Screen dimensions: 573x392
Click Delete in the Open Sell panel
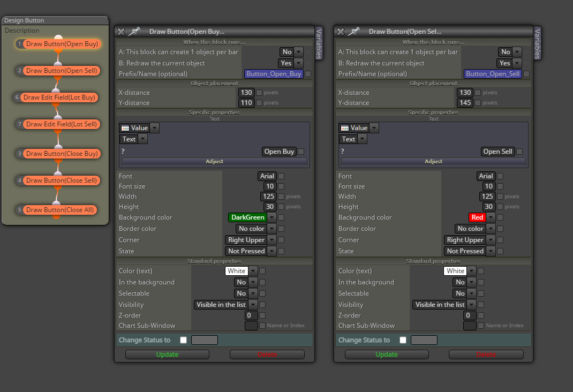pyautogui.click(x=486, y=355)
